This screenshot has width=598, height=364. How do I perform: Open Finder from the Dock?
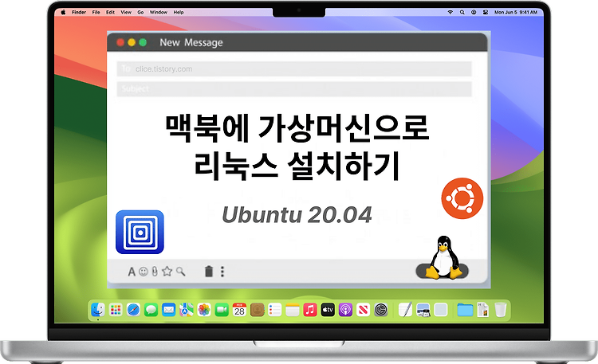98,310
